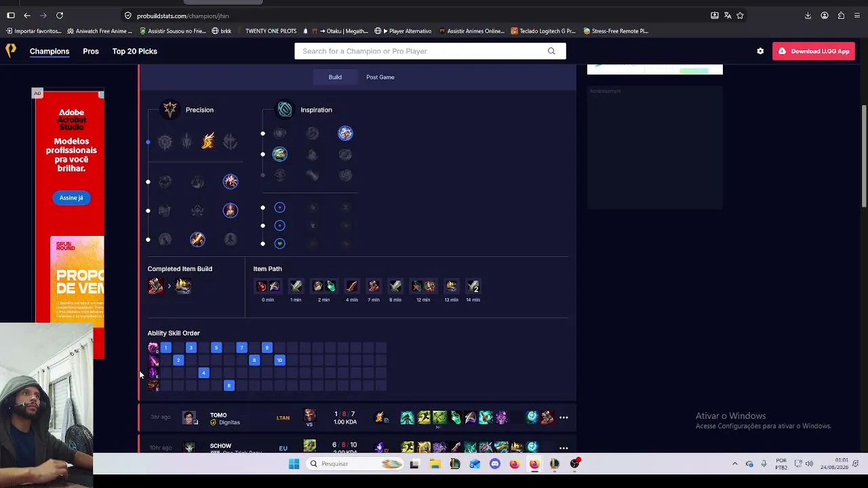This screenshot has height=488, width=868.
Task: Click the W ability icon in skill order
Action: 153,360
